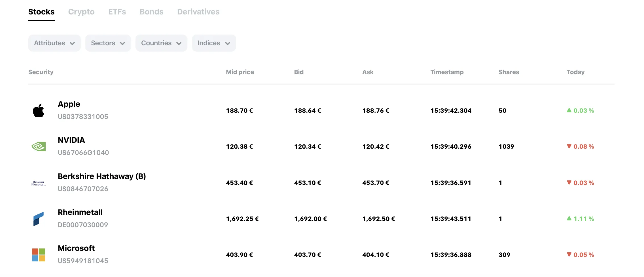
Task: Click Apple's ask price 188.76 €
Action: 376,111
